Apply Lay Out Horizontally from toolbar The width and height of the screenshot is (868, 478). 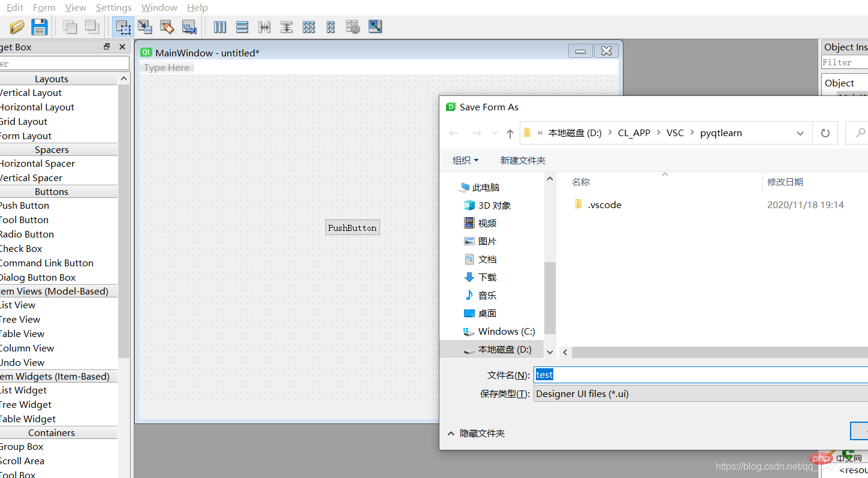(220, 27)
